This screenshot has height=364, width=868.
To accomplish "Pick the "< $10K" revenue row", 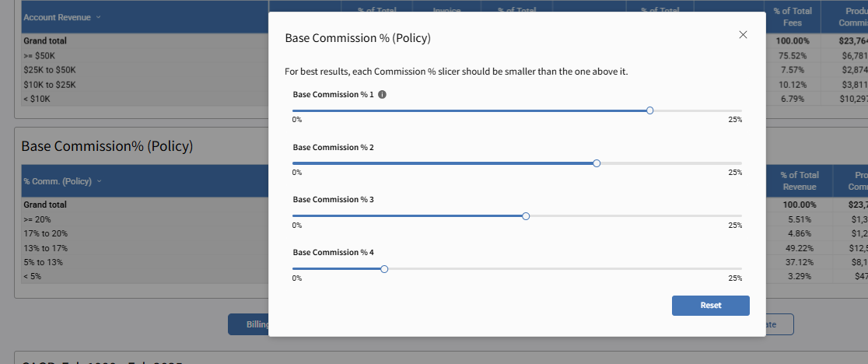I will pos(39,98).
